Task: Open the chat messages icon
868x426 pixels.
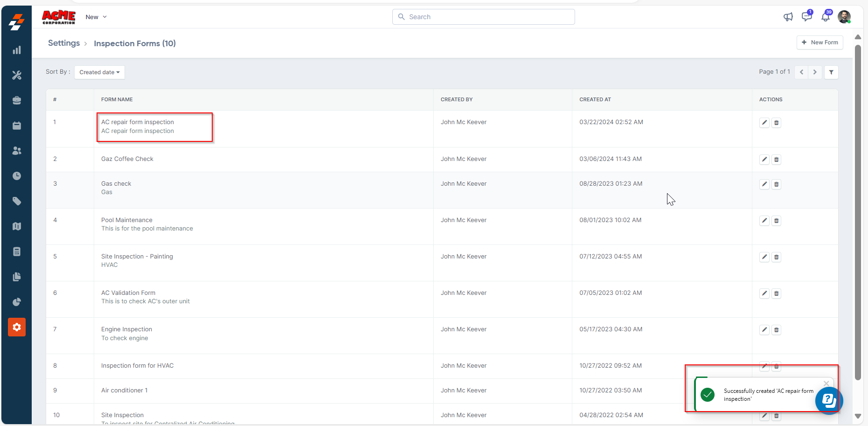Action: (806, 17)
